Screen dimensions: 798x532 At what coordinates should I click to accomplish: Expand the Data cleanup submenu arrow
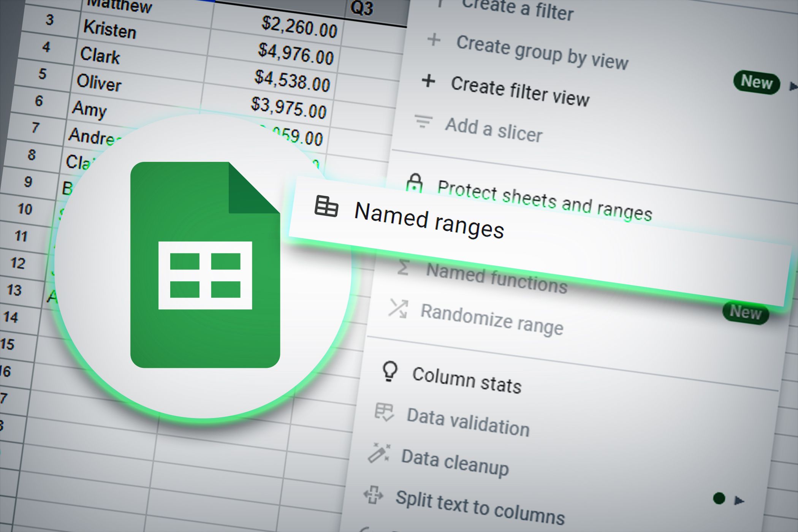point(738,500)
